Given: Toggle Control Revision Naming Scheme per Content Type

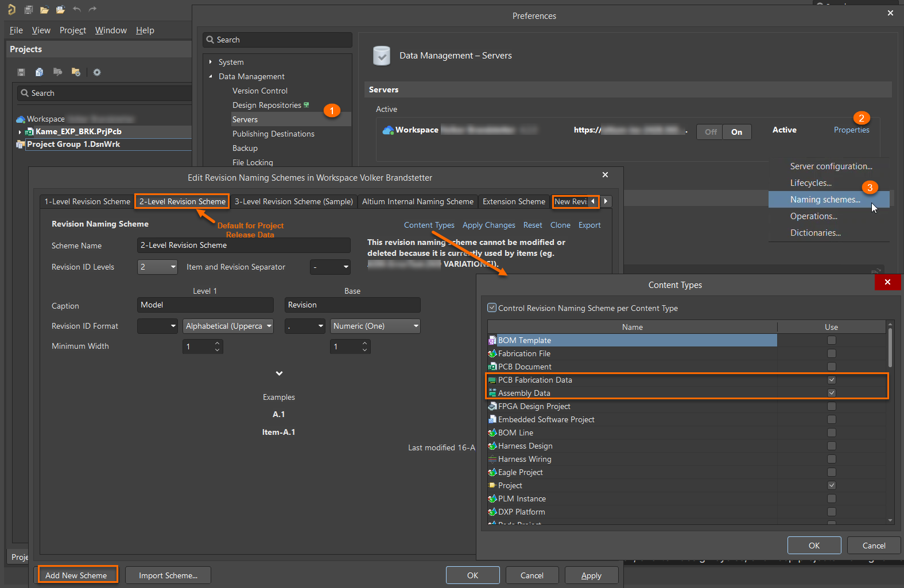Looking at the screenshot, I should (x=492, y=308).
